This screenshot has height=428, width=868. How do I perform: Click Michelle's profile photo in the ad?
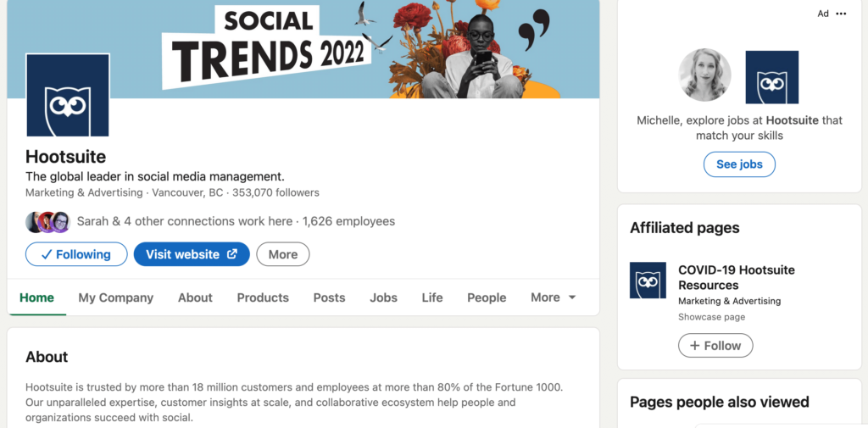[x=704, y=75]
